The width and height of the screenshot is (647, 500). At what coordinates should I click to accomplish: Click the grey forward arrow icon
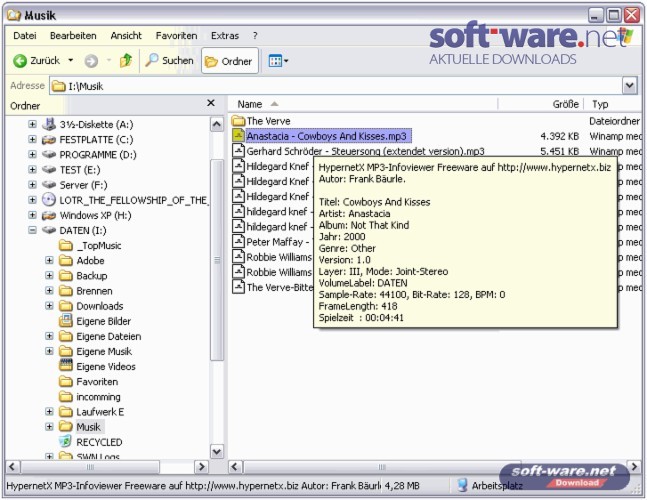[x=91, y=61]
